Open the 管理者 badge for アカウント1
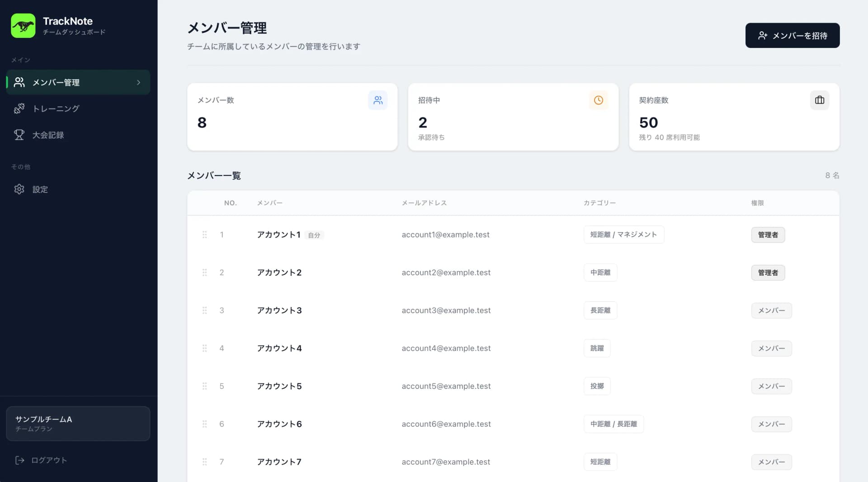The width and height of the screenshot is (868, 482). pyautogui.click(x=768, y=235)
